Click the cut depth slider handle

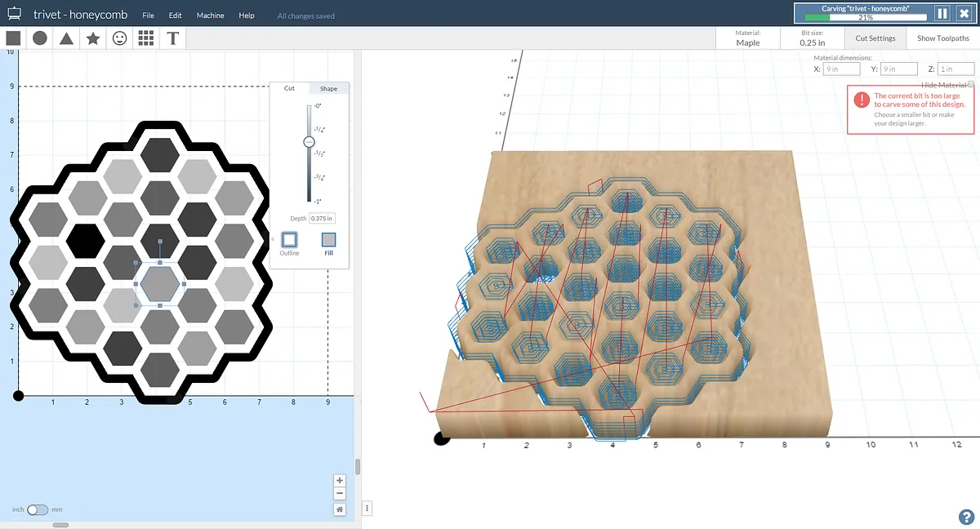309,142
